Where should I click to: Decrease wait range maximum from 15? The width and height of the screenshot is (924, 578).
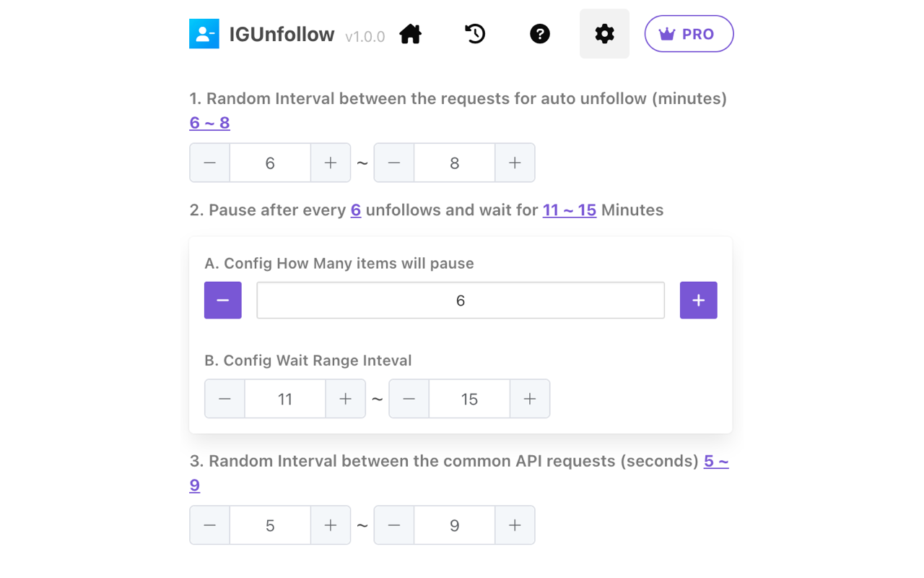409,398
